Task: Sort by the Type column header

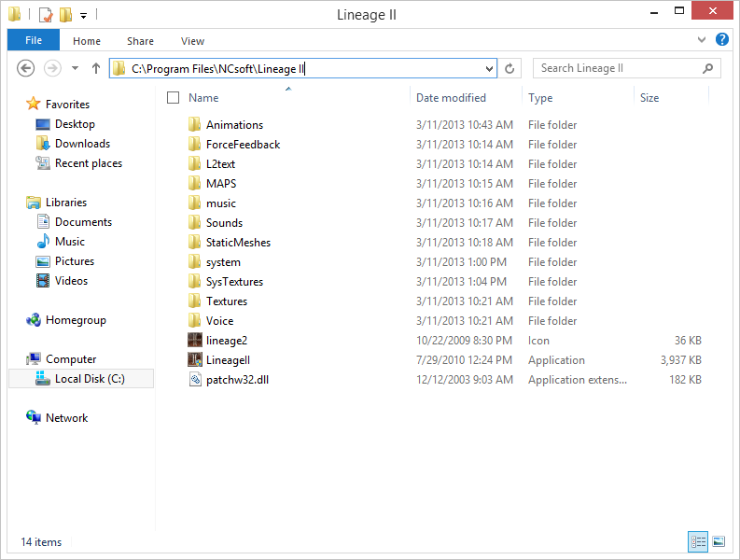Action: click(x=540, y=98)
